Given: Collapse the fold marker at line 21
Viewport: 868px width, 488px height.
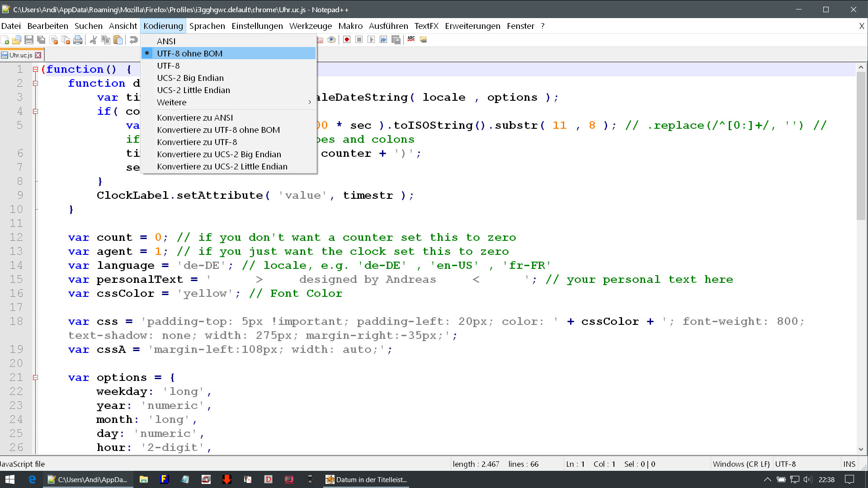Looking at the screenshot, I should [x=35, y=377].
